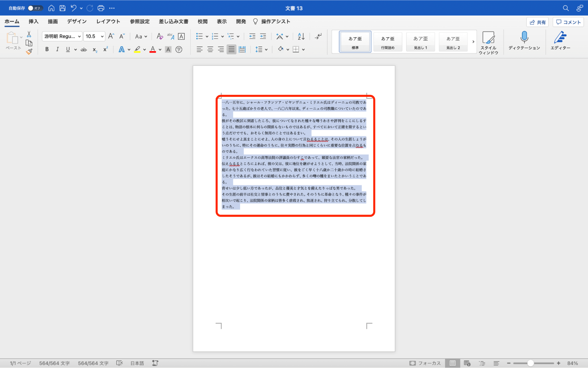Align text right
This screenshot has height=368, width=588.
coord(221,49)
